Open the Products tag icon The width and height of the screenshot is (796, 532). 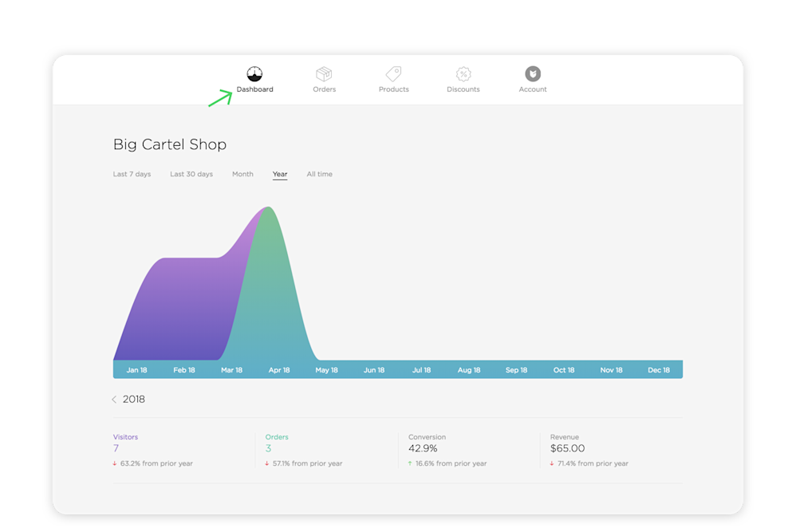tap(393, 74)
